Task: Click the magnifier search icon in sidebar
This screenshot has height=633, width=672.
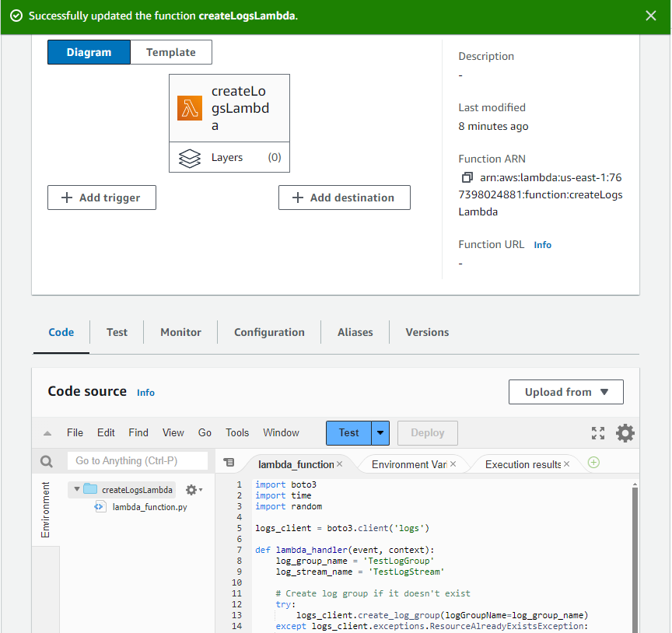Action: click(47, 461)
